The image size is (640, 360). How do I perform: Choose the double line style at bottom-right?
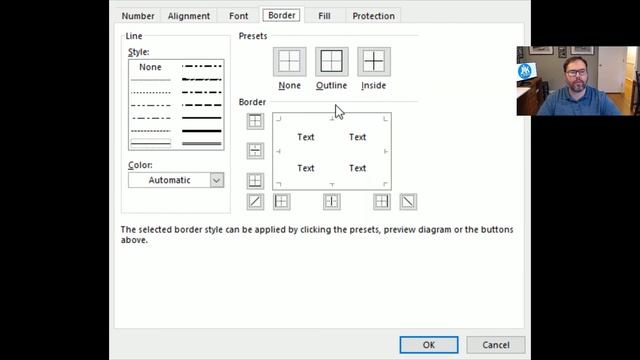click(x=202, y=144)
